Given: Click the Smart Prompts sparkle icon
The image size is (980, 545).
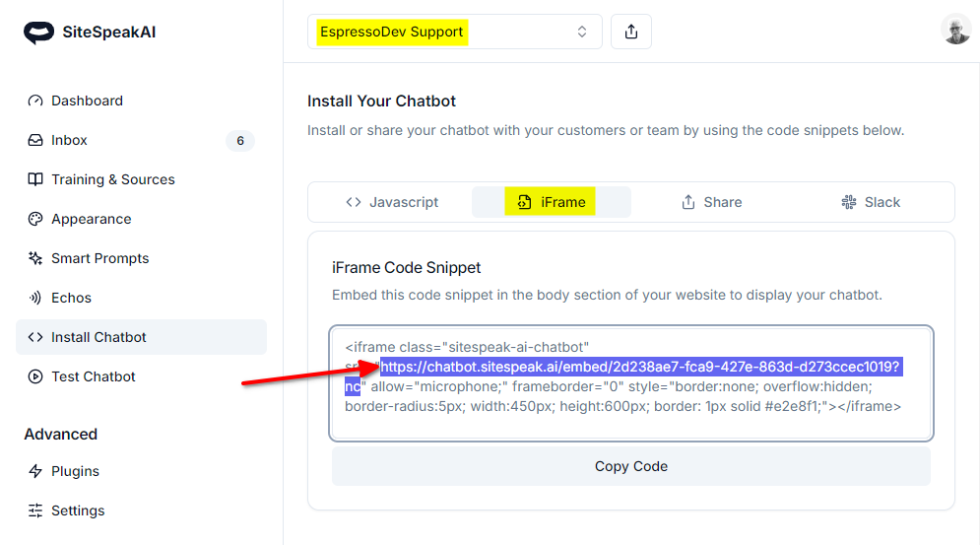Looking at the screenshot, I should coord(35,258).
